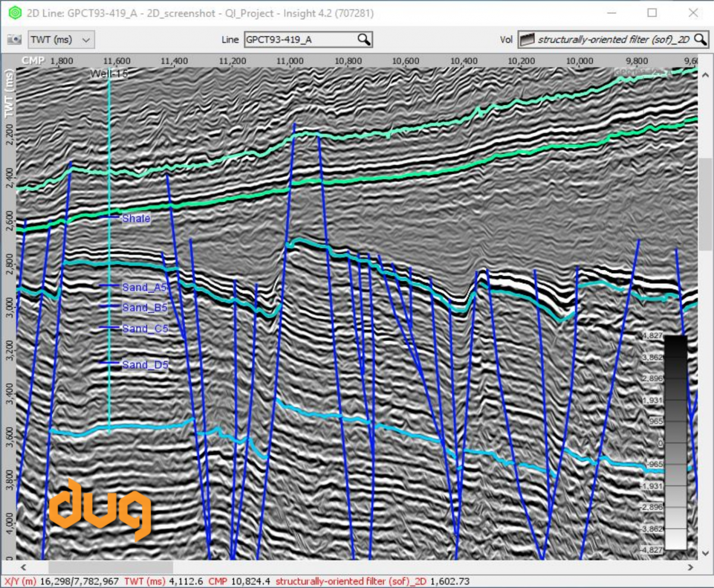
Task: Click the volume folder icon beside Vol
Action: click(525, 40)
